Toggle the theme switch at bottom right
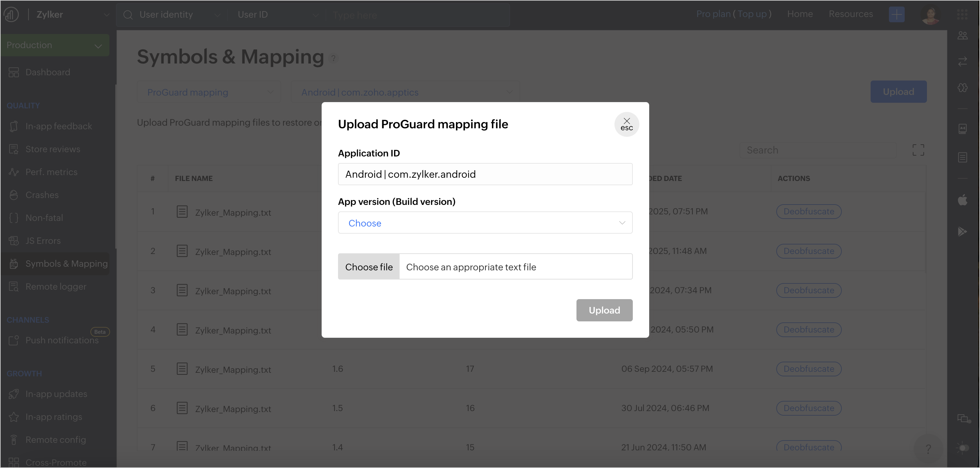This screenshot has width=980, height=468. coord(963,447)
